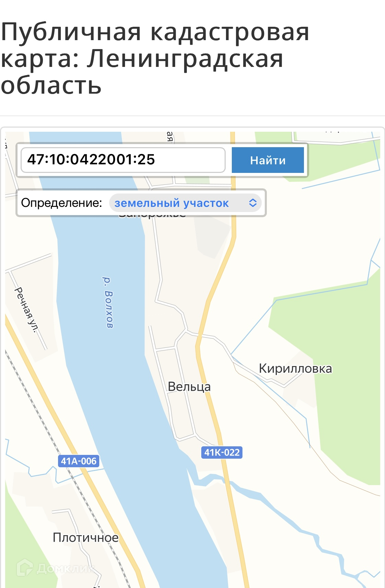Click the Найти search button
Screen dimensions: 385x588
click(268, 160)
